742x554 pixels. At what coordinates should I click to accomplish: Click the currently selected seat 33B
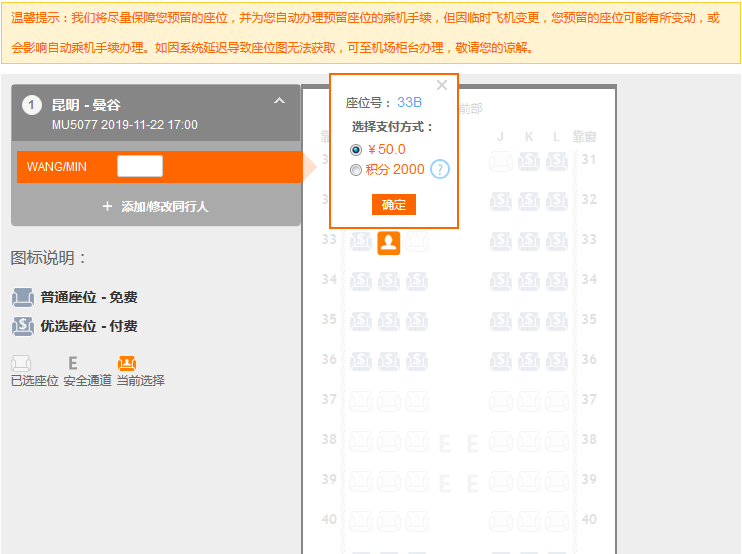(x=389, y=242)
